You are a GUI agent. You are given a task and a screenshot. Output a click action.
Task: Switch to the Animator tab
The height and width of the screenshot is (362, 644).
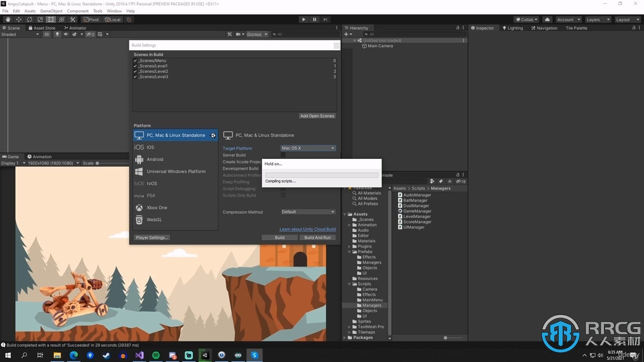75,28
